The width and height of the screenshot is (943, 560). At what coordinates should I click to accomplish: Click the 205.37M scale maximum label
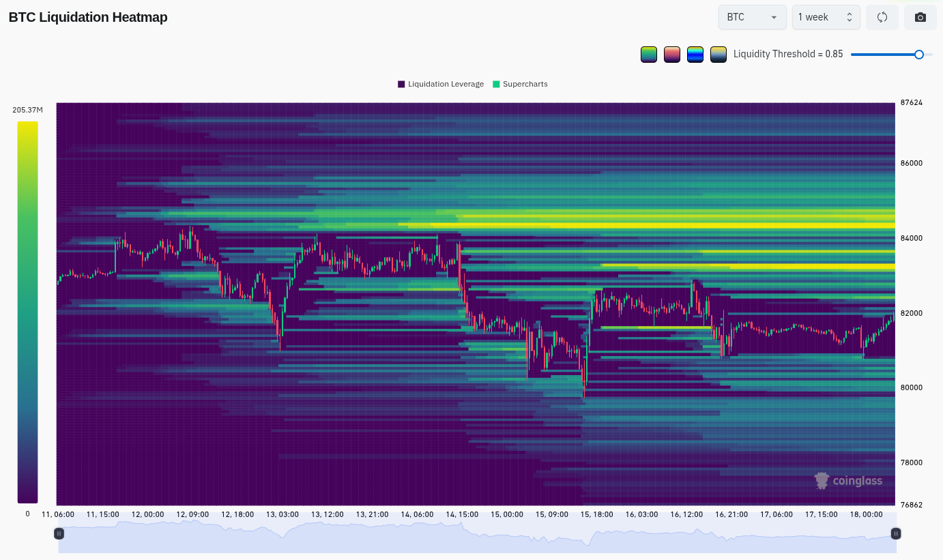27,110
